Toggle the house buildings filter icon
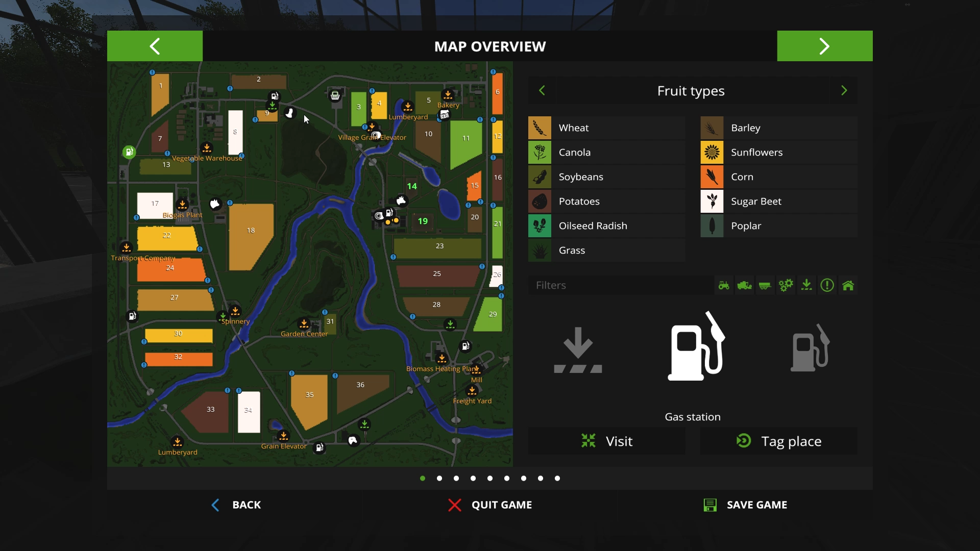980x551 pixels. click(x=848, y=285)
